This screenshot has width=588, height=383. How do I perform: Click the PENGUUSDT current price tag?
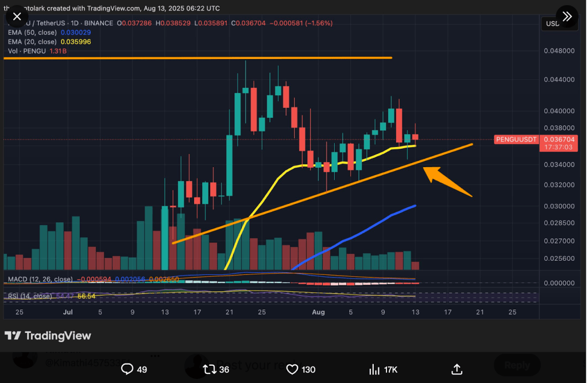[x=515, y=140]
